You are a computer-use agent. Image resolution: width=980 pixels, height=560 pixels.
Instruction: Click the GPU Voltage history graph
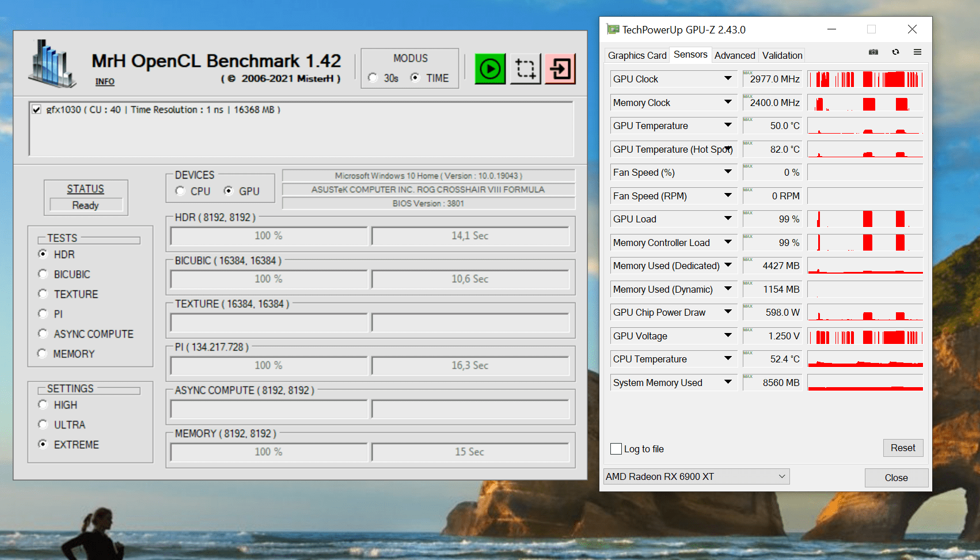click(865, 336)
